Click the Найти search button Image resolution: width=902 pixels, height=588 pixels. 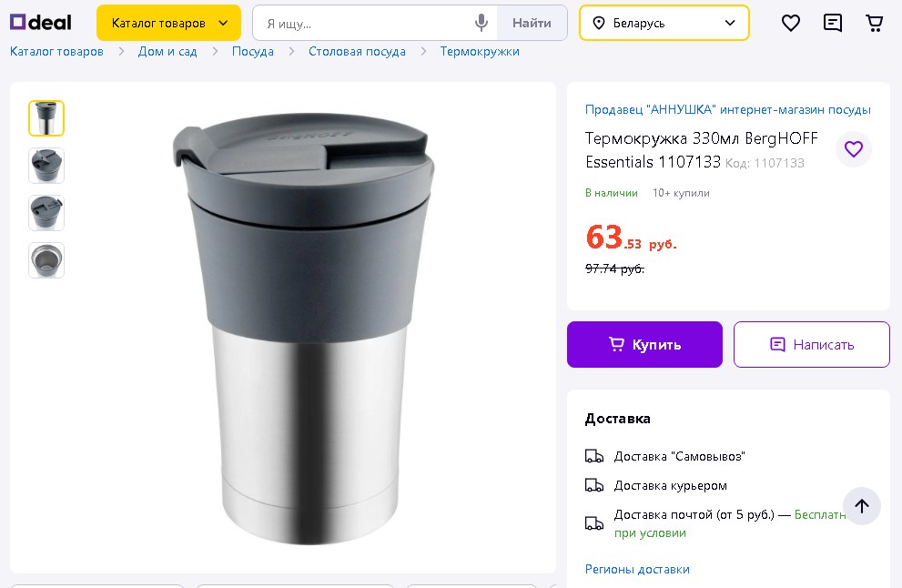[x=532, y=23]
